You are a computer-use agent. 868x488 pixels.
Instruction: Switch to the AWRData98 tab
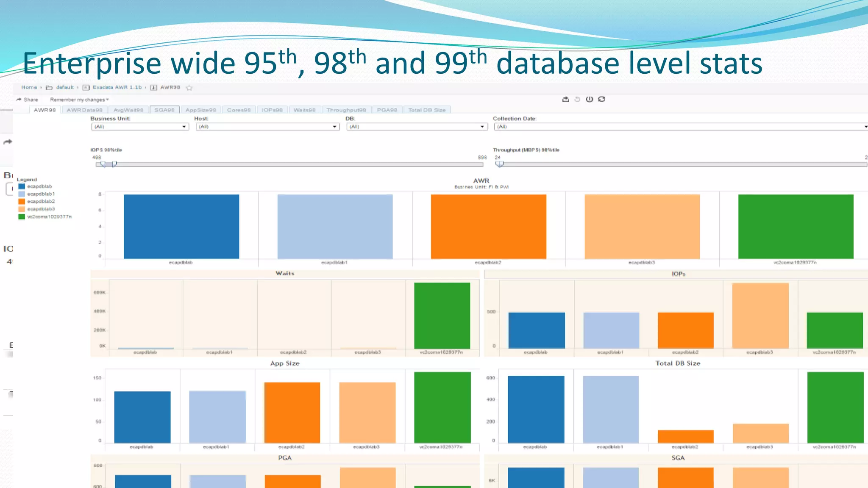[x=84, y=110]
